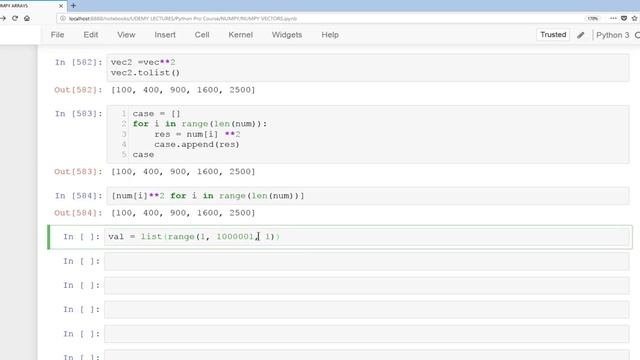Select the fourth empty code cell
The height and width of the screenshot is (360, 640).
click(366, 334)
